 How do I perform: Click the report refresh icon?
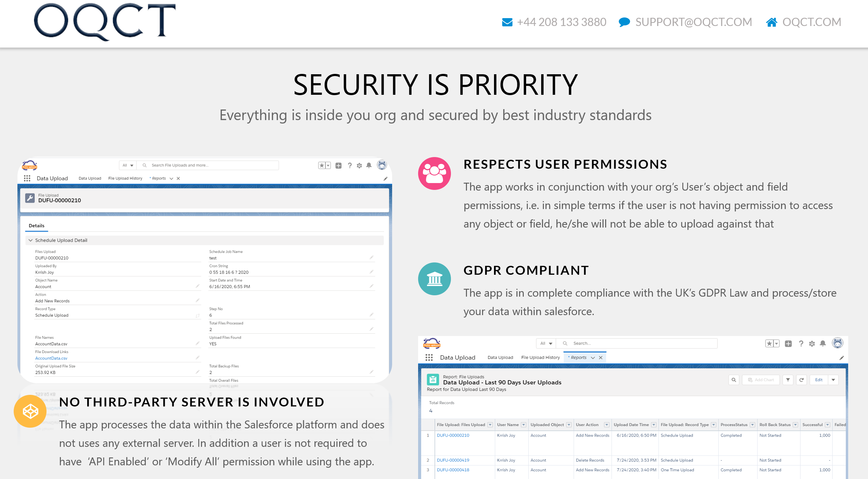[x=801, y=380]
